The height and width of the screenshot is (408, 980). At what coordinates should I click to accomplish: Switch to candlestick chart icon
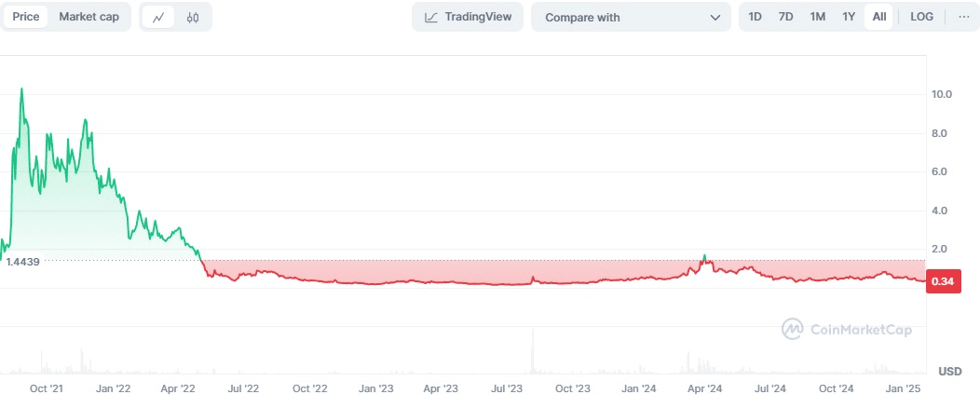coord(193,17)
